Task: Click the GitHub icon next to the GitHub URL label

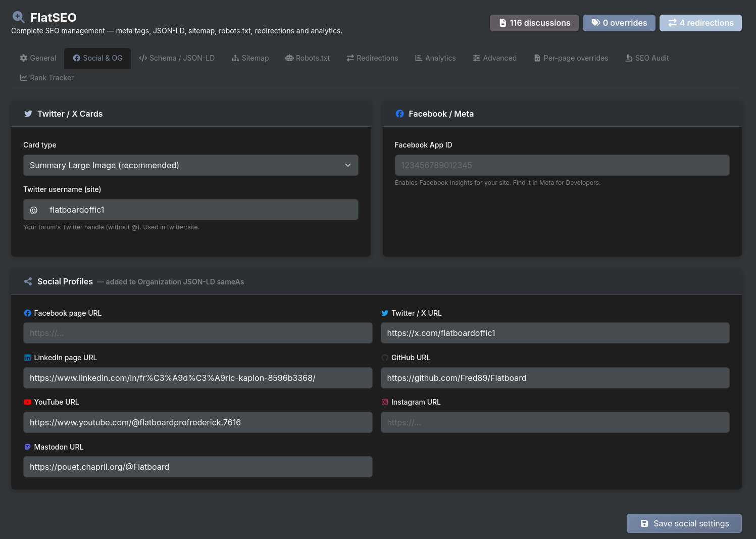Action: pyautogui.click(x=385, y=358)
